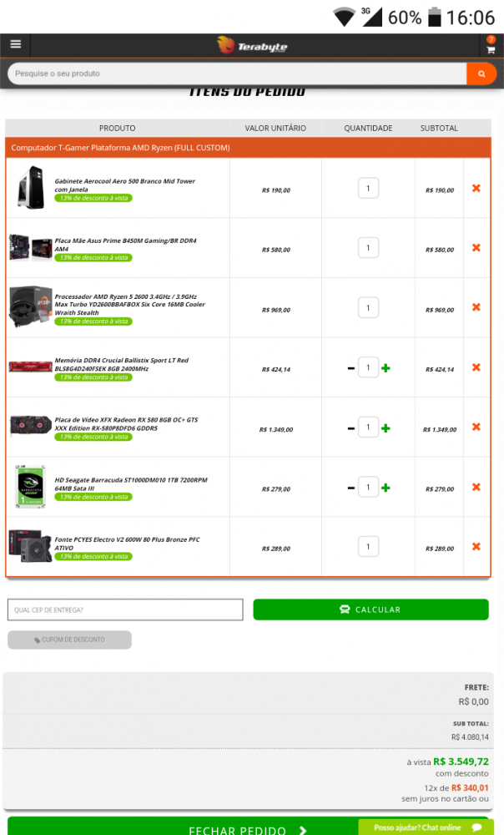Add one more Seagate Barracuda HD
504x835 pixels.
coord(386,488)
